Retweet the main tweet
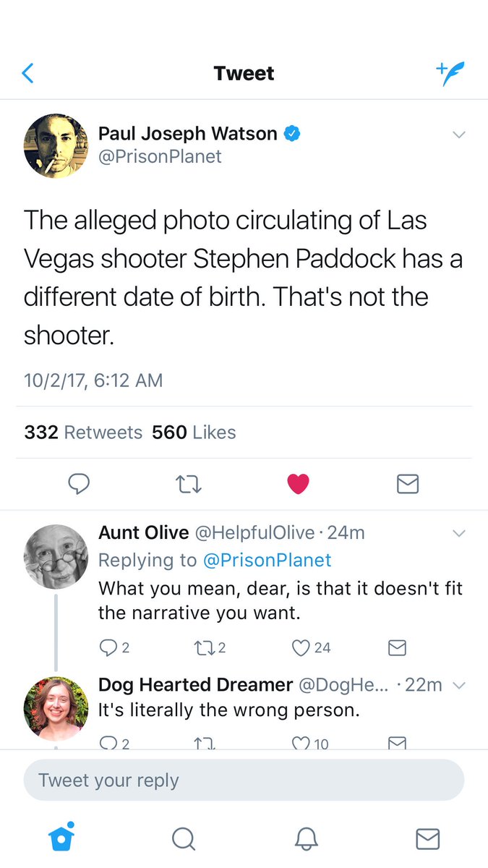 coord(189,484)
